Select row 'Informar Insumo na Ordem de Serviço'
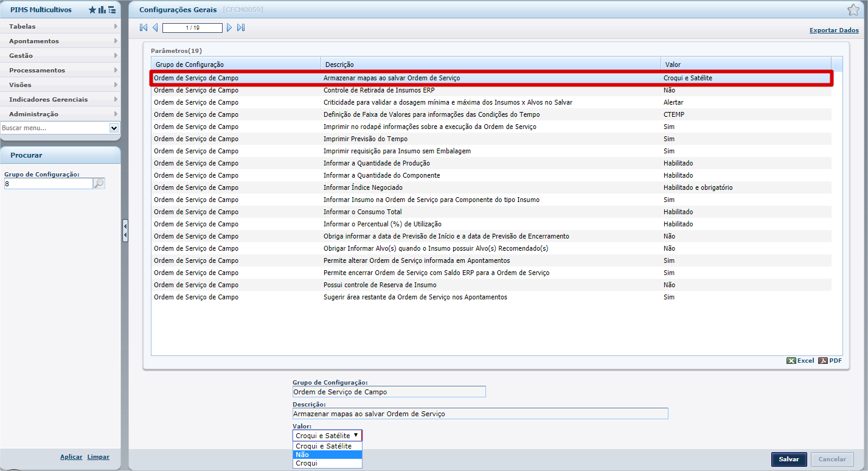 [491, 200]
